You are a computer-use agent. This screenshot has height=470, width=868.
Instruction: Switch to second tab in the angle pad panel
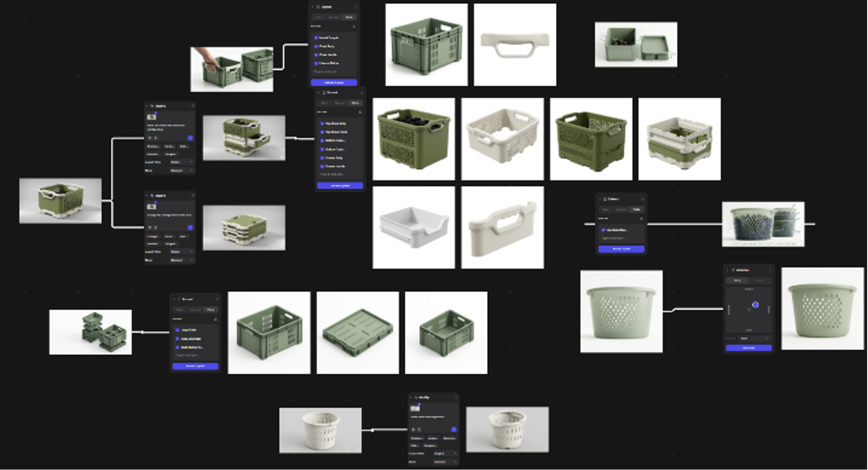pos(760,281)
